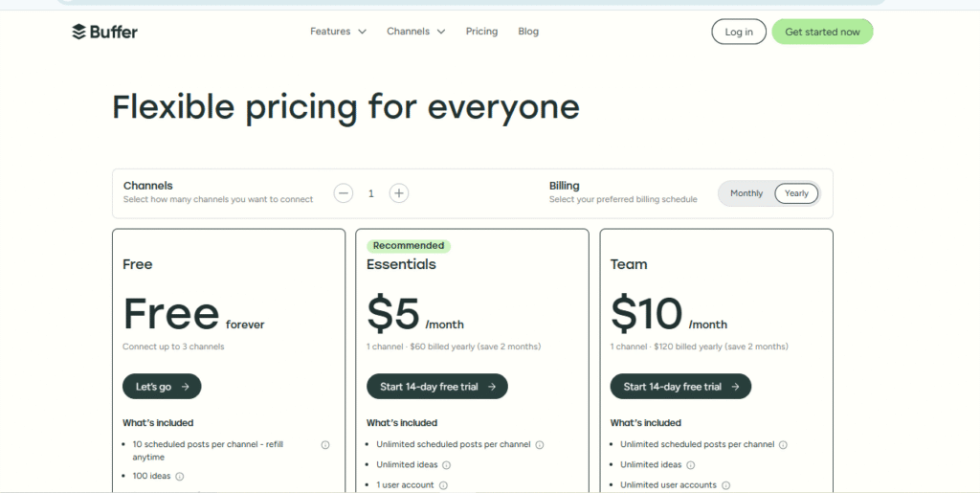Select Yearly billing option
This screenshot has height=493, width=980.
pyautogui.click(x=796, y=193)
